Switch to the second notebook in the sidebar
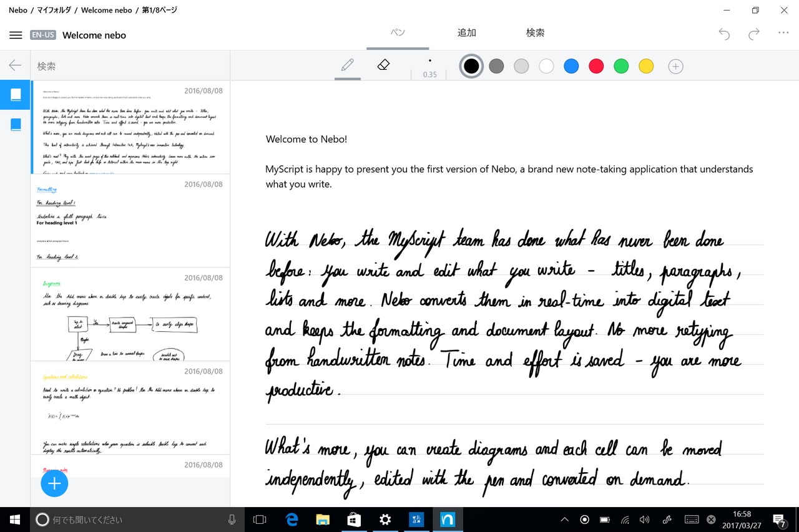 [15, 124]
